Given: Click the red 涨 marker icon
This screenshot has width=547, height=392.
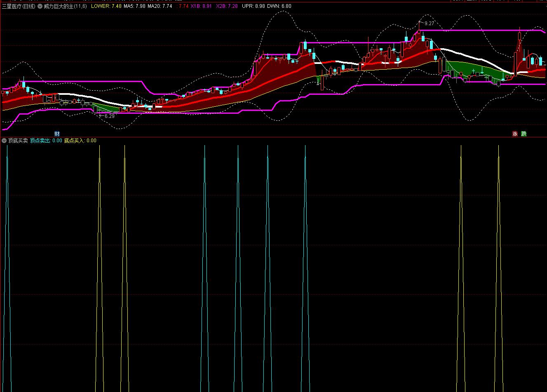Looking at the screenshot, I should click(x=515, y=134).
